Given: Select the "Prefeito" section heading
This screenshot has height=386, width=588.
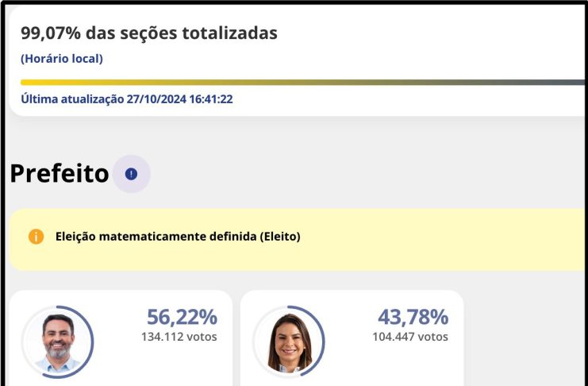Looking at the screenshot, I should (59, 174).
